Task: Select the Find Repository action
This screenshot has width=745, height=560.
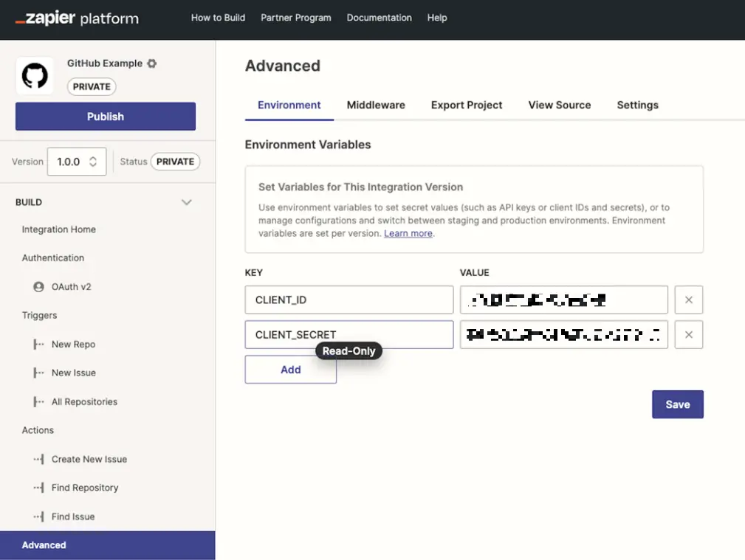Action: (85, 488)
